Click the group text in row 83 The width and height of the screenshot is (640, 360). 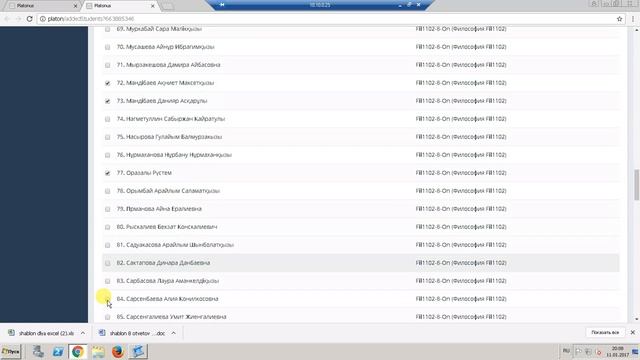pyautogui.click(x=461, y=281)
